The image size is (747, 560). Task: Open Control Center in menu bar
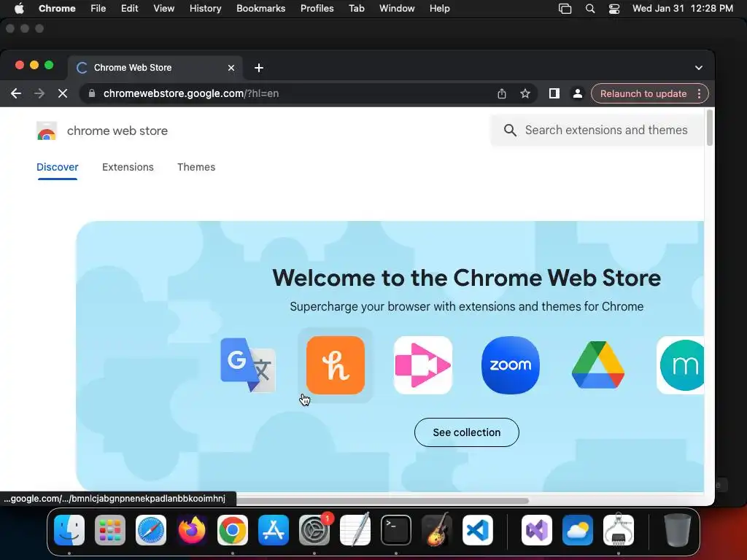pyautogui.click(x=614, y=9)
